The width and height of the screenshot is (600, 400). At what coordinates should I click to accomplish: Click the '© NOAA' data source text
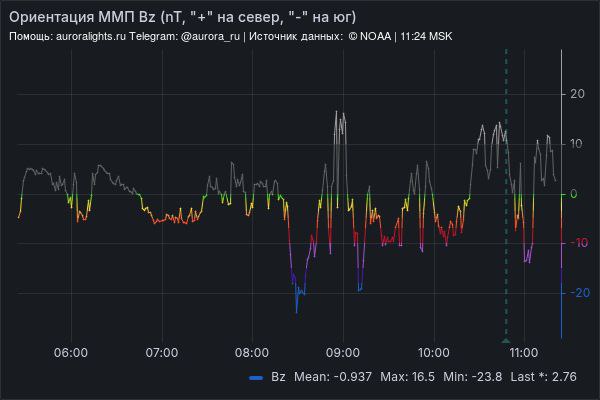tap(370, 37)
